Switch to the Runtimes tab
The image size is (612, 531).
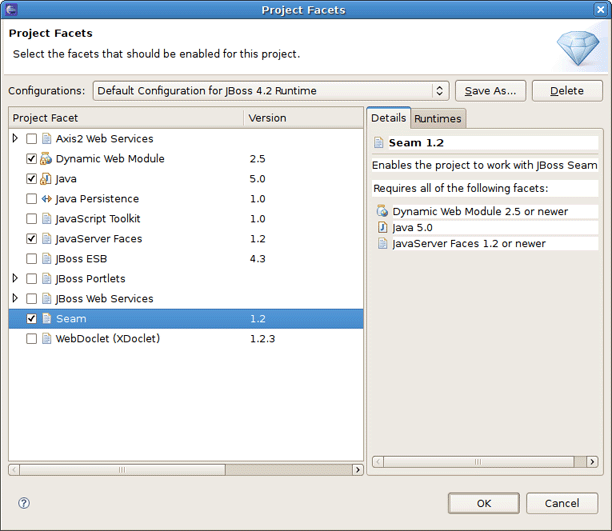coord(438,119)
